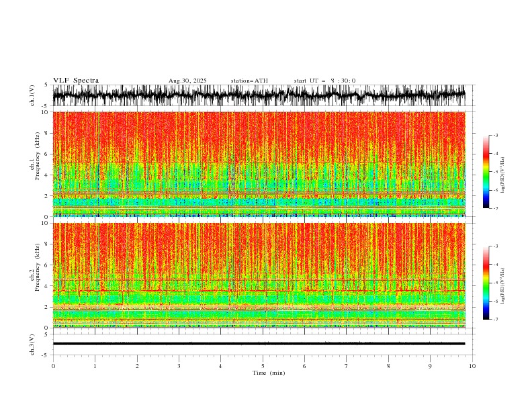Click the date text 'Aug.30, 2025'
Image resolution: width=532 pixels, height=411 pixels.
point(187,81)
